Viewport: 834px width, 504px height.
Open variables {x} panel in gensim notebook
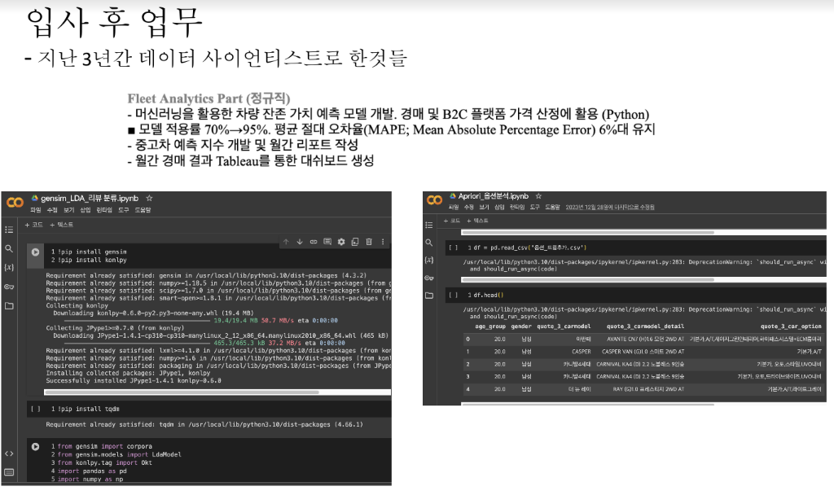[x=9, y=267]
